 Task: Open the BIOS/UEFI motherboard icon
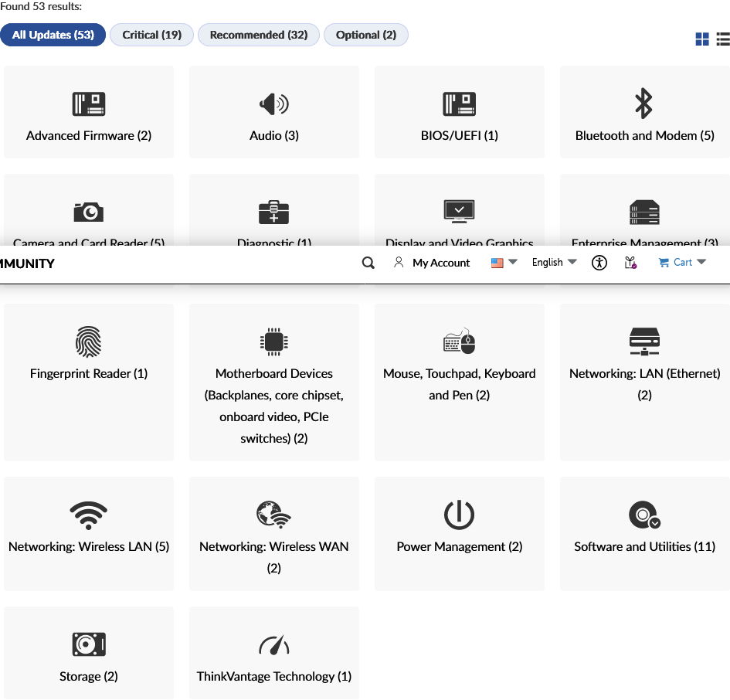459,104
